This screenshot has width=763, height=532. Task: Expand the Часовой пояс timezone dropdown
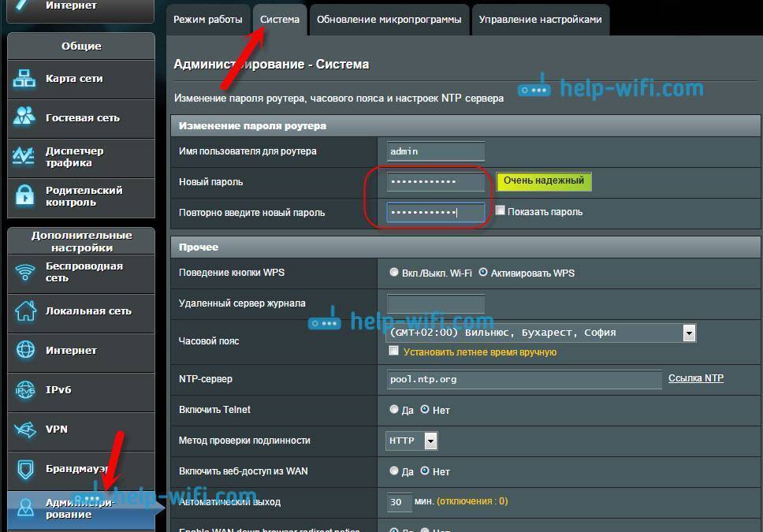click(x=689, y=333)
